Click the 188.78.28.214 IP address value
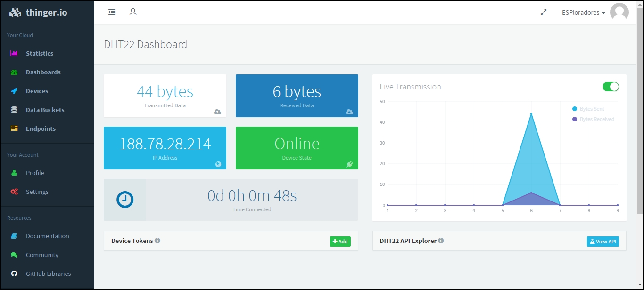This screenshot has height=290, width=644. (165, 144)
